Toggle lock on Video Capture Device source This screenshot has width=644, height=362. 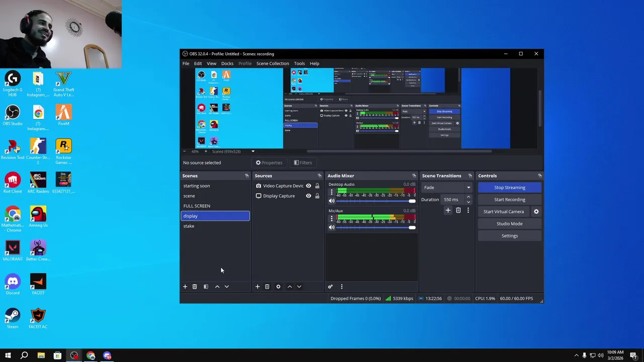(317, 186)
